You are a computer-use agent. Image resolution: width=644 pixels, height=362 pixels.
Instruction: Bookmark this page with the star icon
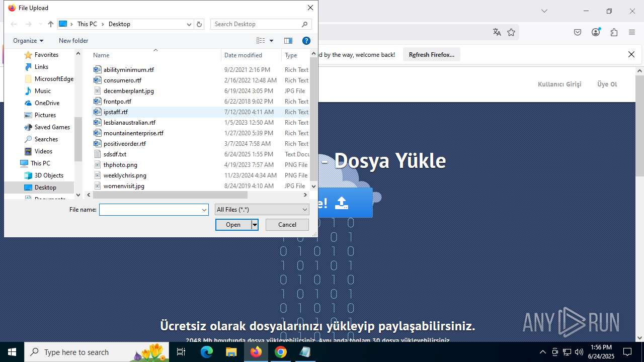(x=511, y=32)
